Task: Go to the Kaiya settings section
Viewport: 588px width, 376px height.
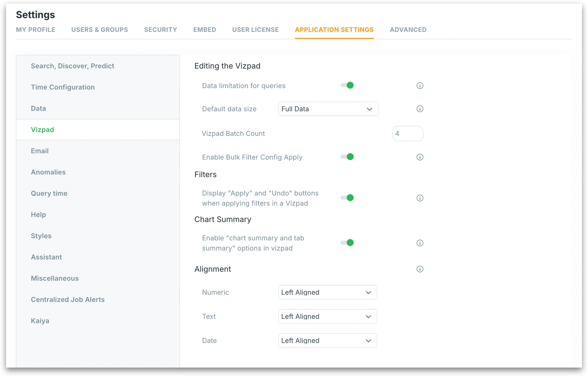Action: (x=40, y=321)
